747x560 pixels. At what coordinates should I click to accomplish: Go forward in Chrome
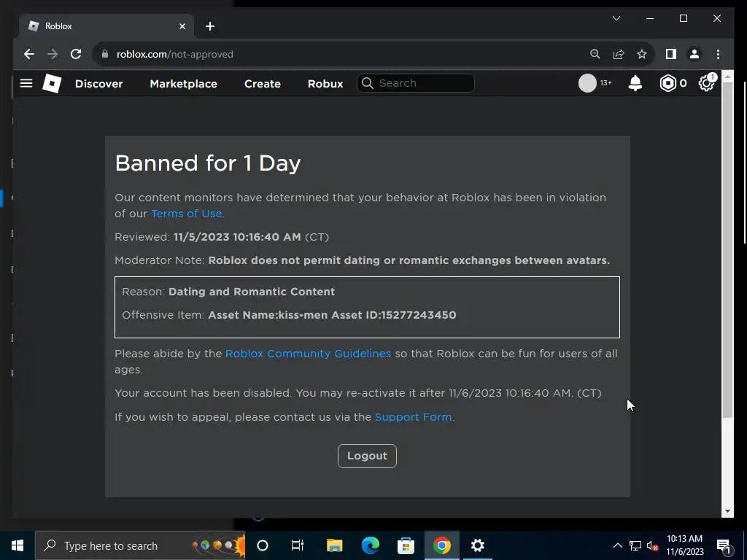click(x=53, y=54)
